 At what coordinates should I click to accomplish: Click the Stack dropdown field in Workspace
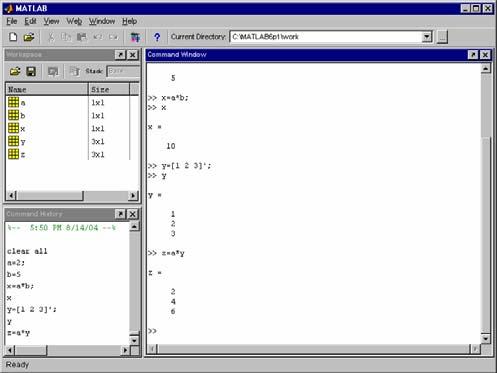point(123,71)
